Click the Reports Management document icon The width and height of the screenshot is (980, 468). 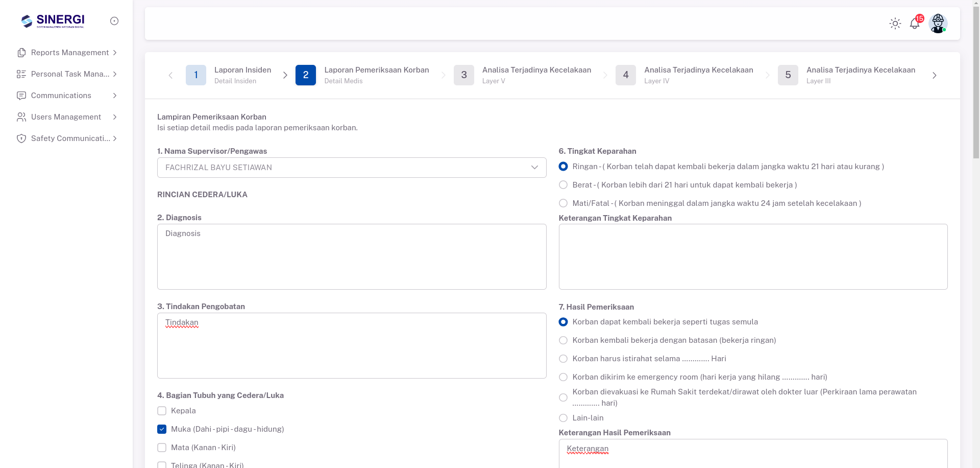pos(21,53)
